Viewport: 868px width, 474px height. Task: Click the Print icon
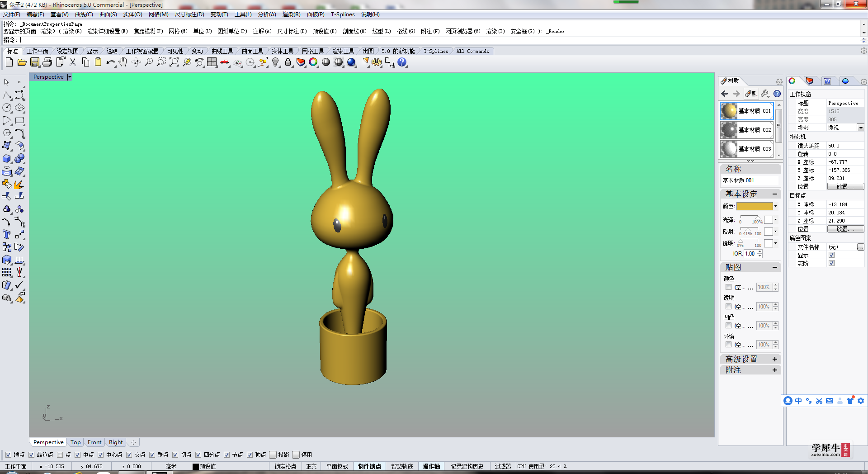click(x=47, y=62)
